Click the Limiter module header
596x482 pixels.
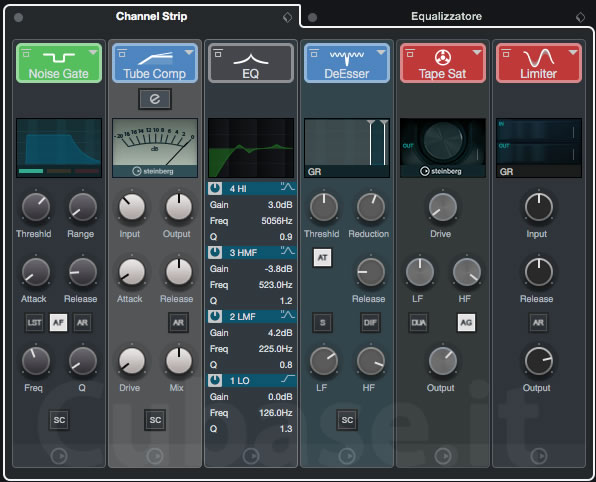(x=539, y=63)
